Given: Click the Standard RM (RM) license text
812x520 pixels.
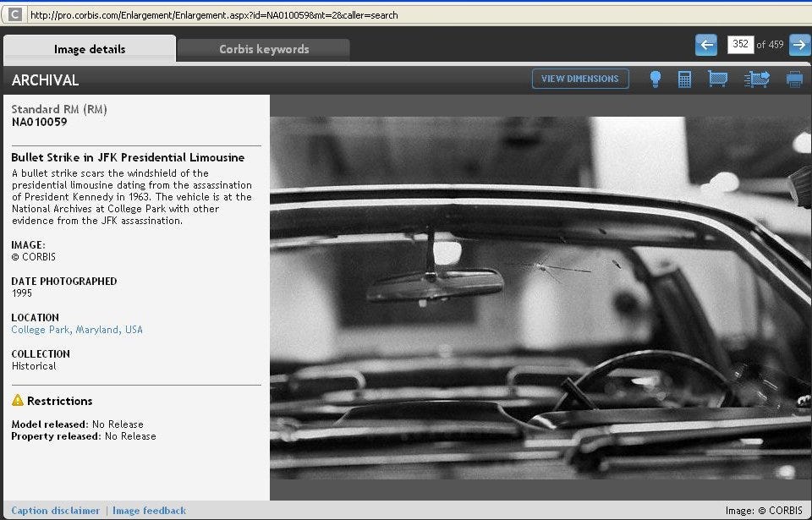Looking at the screenshot, I should 59,109.
